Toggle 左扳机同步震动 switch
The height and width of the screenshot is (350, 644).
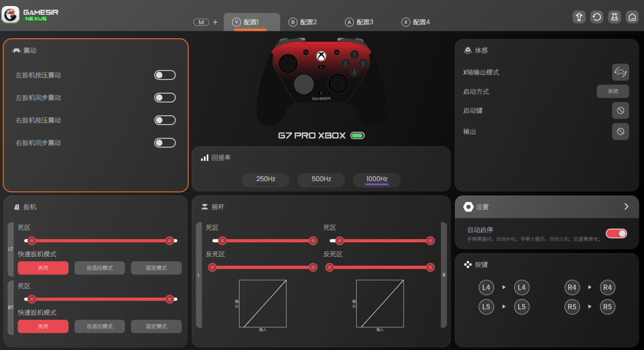pos(165,98)
